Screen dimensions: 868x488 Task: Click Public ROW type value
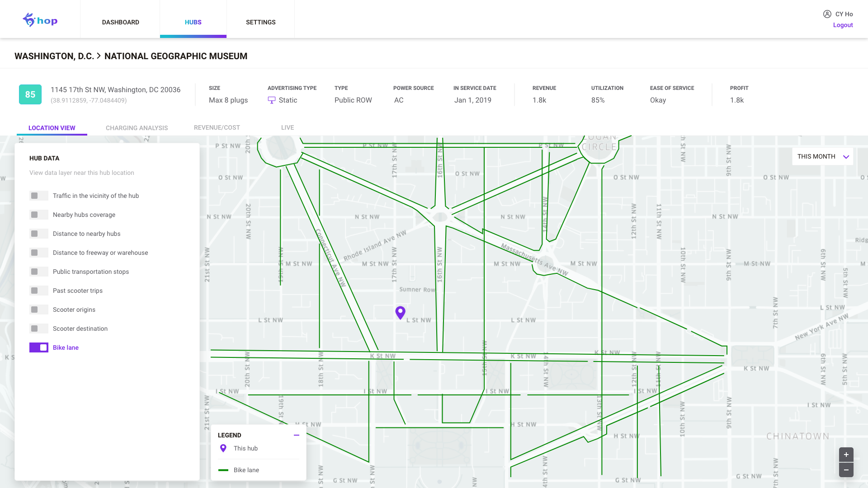(353, 100)
